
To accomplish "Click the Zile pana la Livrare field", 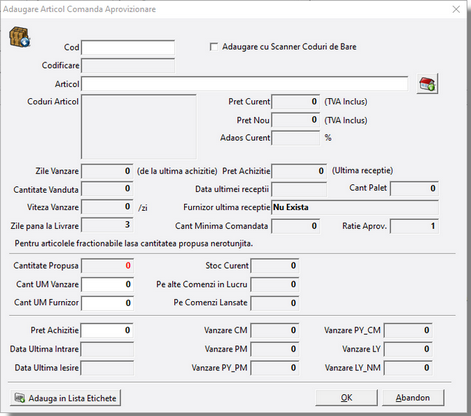I will (x=107, y=225).
